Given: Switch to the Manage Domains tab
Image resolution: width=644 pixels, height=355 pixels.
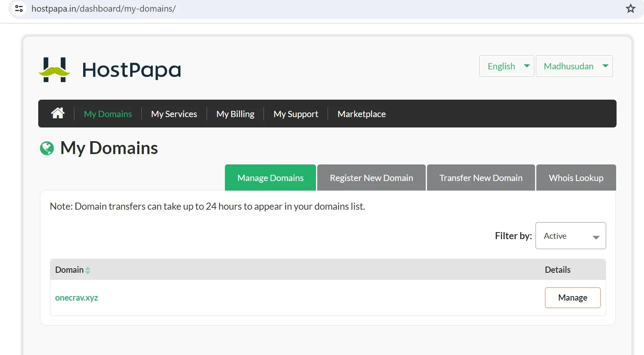Looking at the screenshot, I should tap(270, 178).
